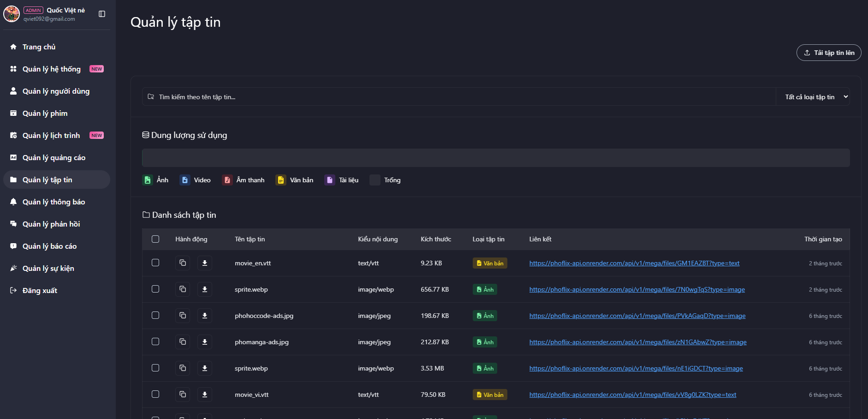Click the Âm thanh legend icon
Image resolution: width=868 pixels, height=419 pixels.
point(227,180)
